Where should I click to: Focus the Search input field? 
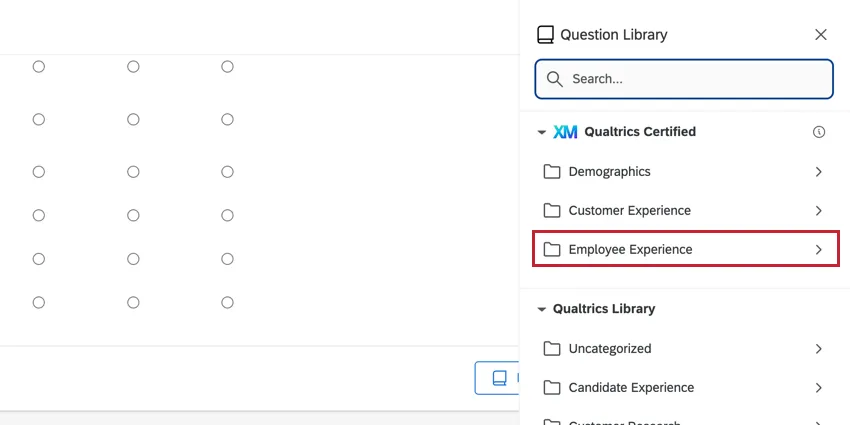point(695,79)
